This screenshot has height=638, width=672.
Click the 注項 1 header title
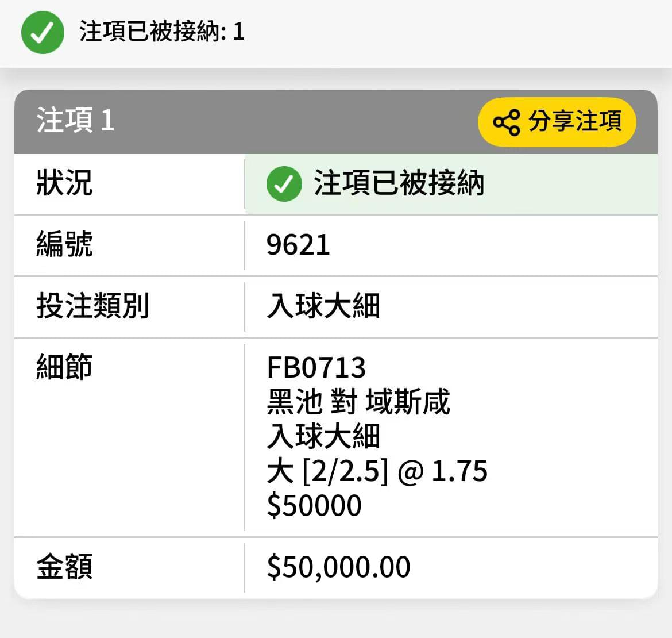[x=75, y=120]
